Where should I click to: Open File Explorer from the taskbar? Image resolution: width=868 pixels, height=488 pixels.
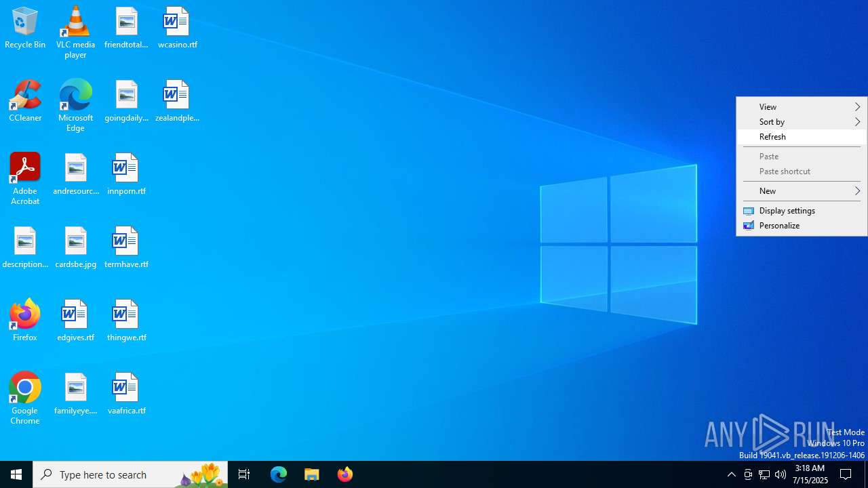point(312,474)
